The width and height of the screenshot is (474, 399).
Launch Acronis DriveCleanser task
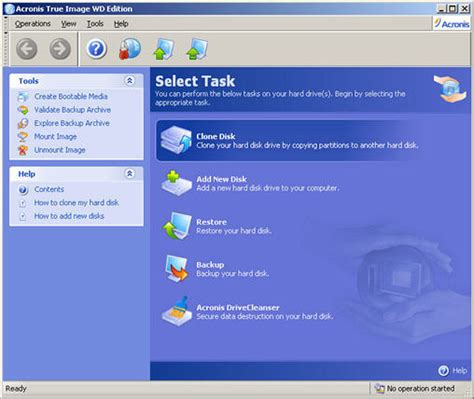click(247, 311)
